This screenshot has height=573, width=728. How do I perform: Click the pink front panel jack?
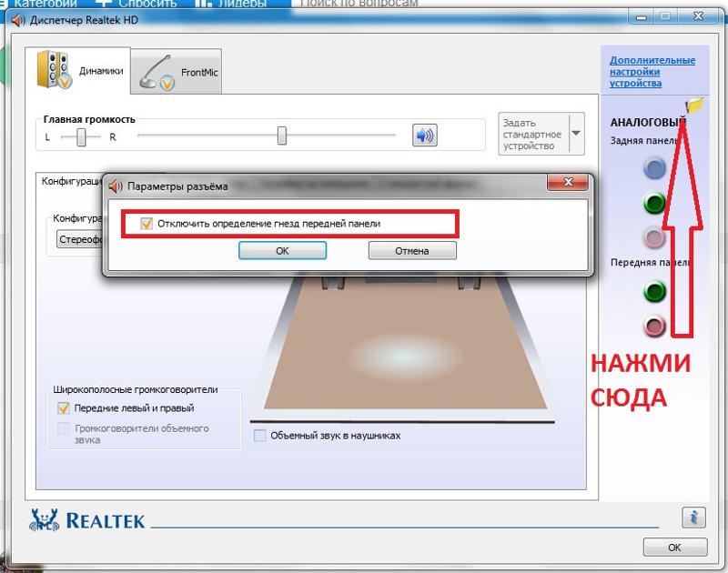point(654,326)
